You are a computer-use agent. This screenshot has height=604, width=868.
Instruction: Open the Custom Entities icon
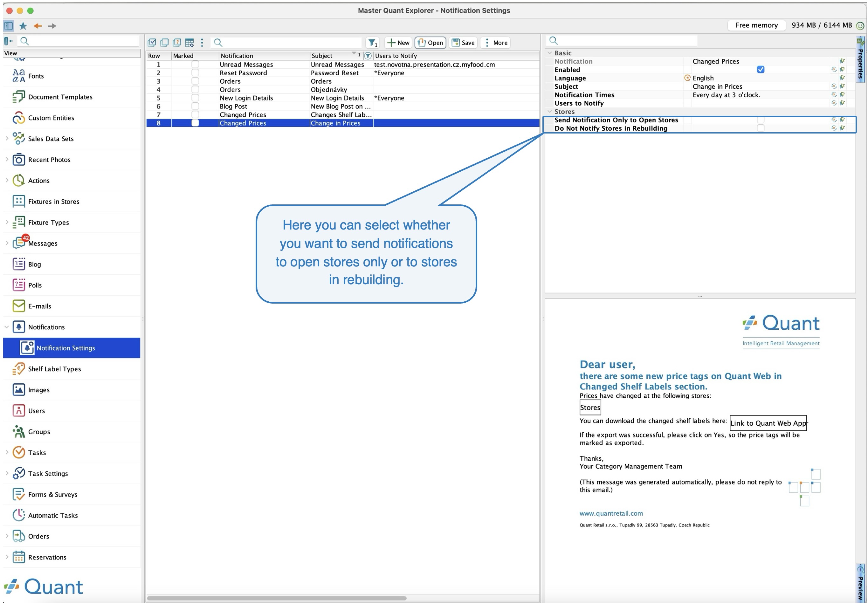tap(18, 118)
